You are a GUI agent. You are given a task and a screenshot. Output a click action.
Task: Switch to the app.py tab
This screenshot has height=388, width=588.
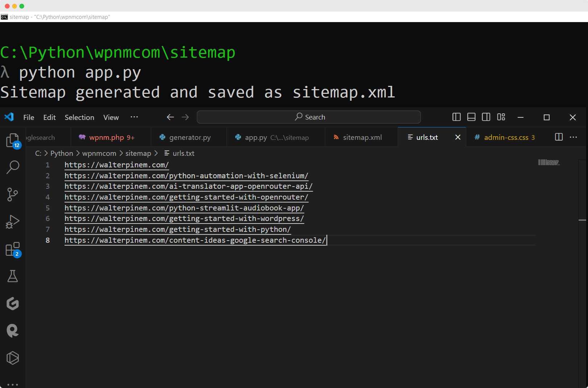(276, 137)
